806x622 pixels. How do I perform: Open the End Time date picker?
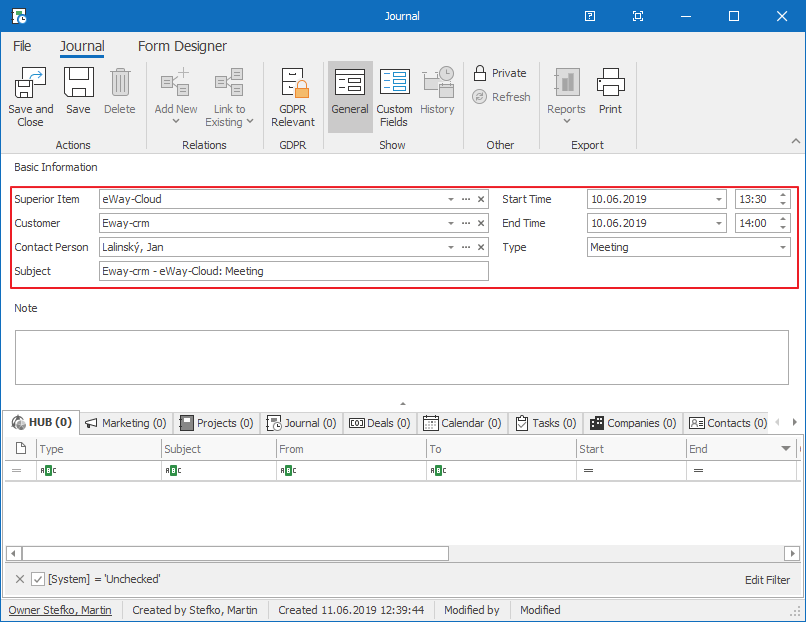[719, 223]
